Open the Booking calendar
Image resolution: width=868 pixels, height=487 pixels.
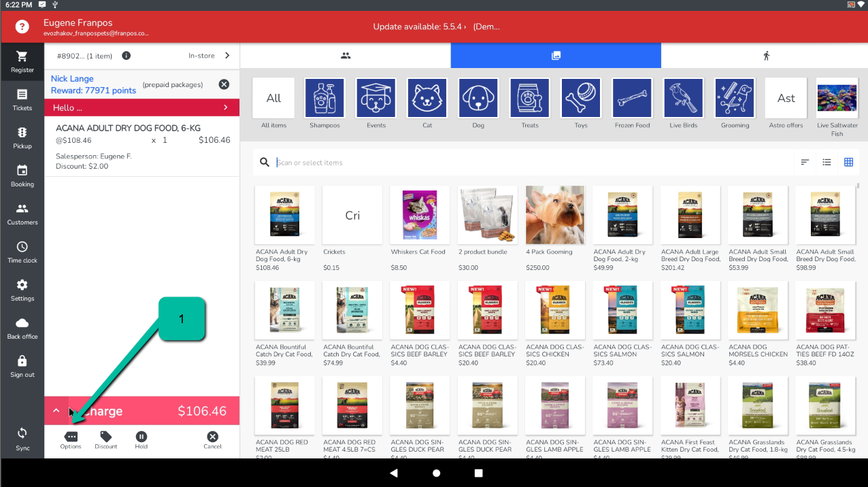click(22, 176)
